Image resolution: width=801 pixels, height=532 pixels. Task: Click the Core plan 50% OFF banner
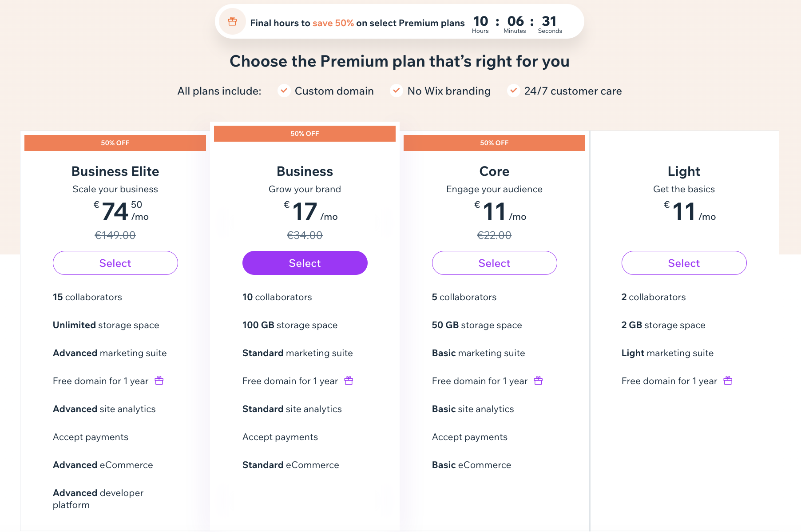coord(494,143)
